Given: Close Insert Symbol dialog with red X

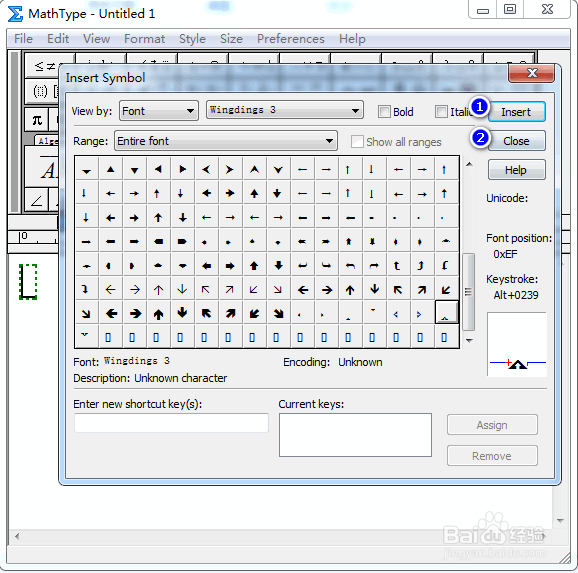Looking at the screenshot, I should (531, 73).
